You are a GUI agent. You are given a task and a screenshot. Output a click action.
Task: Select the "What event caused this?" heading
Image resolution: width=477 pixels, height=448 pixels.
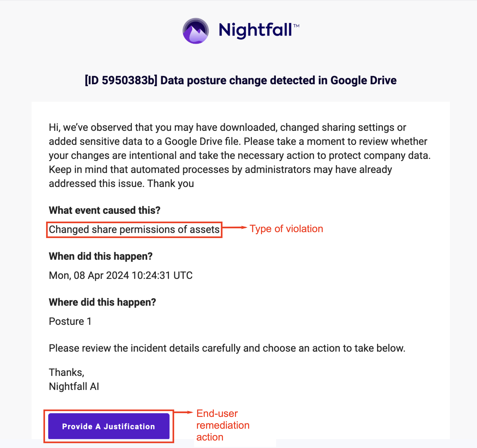104,210
